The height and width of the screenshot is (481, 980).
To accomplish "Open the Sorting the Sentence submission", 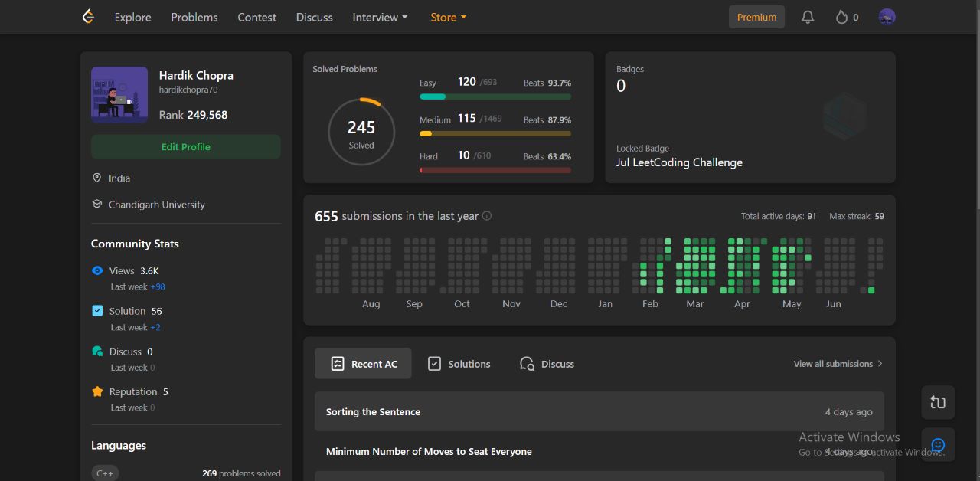I will (x=373, y=412).
